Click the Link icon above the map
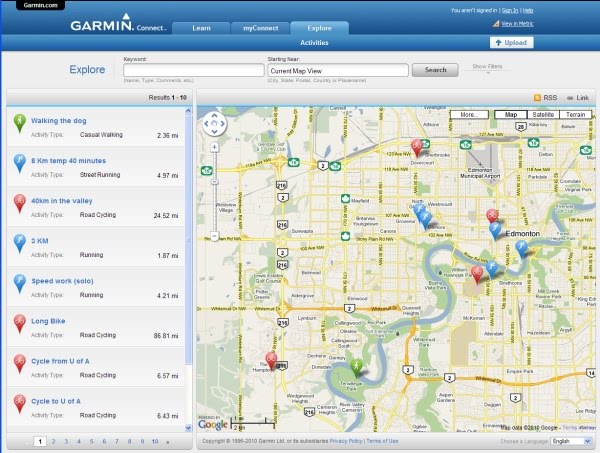Image resolution: width=600 pixels, height=453 pixels. tap(570, 98)
